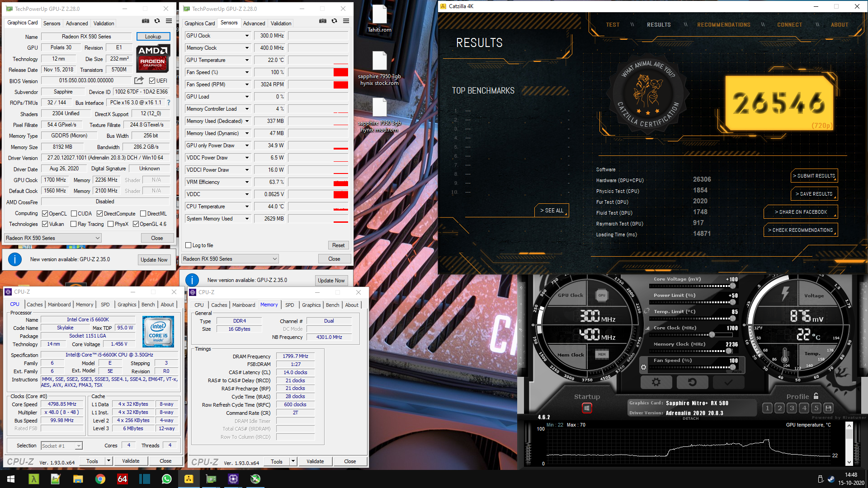Viewport: 868px width, 488px height.
Task: Take screenshot in GPU-Z Sensors window
Action: pos(323,21)
